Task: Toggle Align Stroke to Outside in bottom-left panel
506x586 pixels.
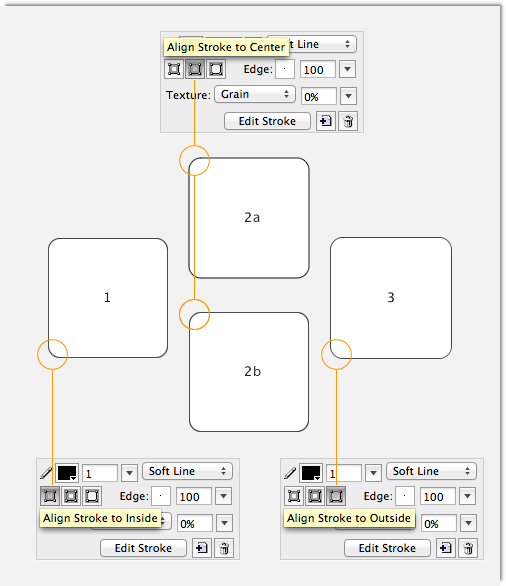Action: click(92, 496)
